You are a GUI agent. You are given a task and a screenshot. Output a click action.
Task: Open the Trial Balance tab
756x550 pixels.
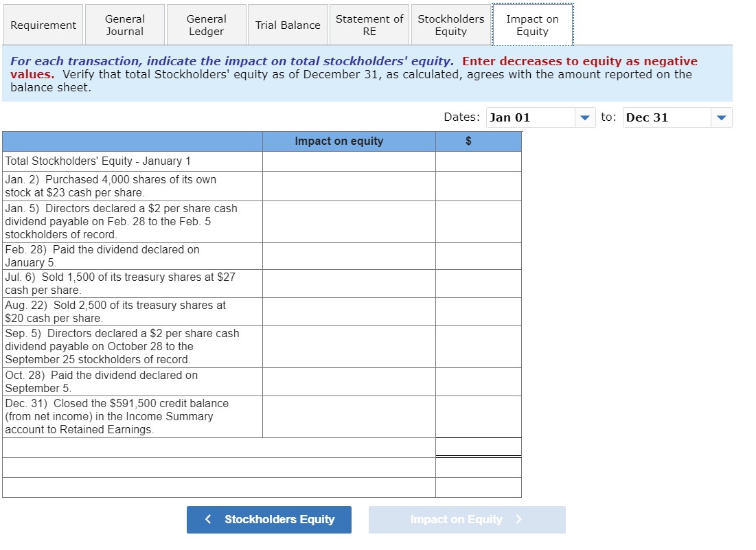point(288,25)
